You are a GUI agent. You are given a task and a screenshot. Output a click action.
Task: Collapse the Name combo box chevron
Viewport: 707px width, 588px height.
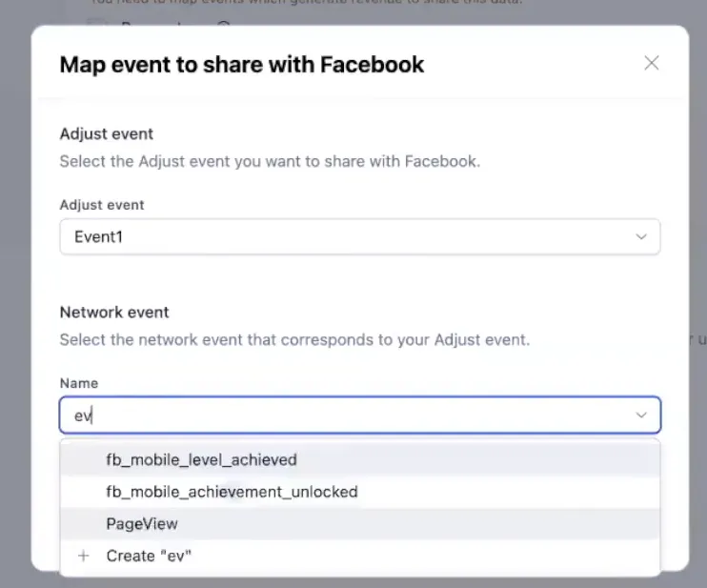641,416
